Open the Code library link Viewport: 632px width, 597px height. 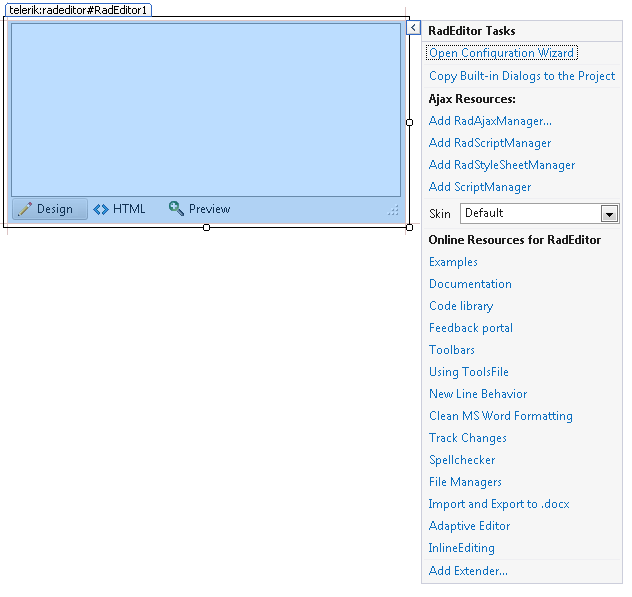point(461,306)
